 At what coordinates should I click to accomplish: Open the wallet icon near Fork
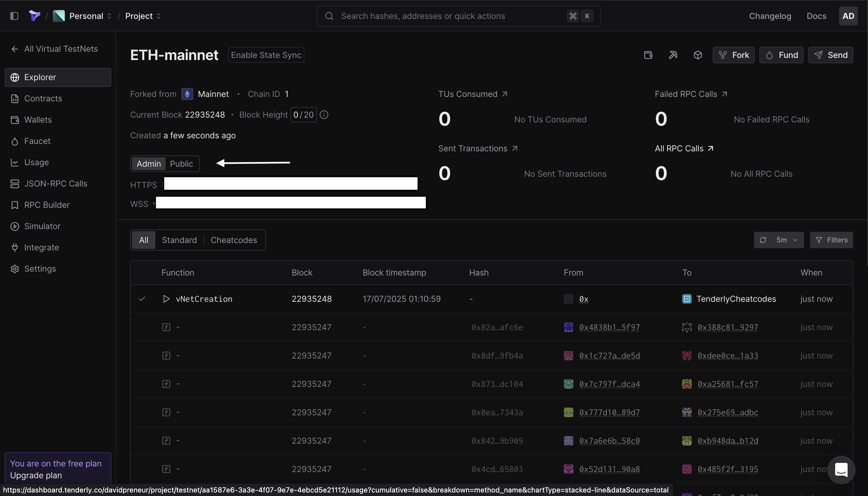coord(648,55)
